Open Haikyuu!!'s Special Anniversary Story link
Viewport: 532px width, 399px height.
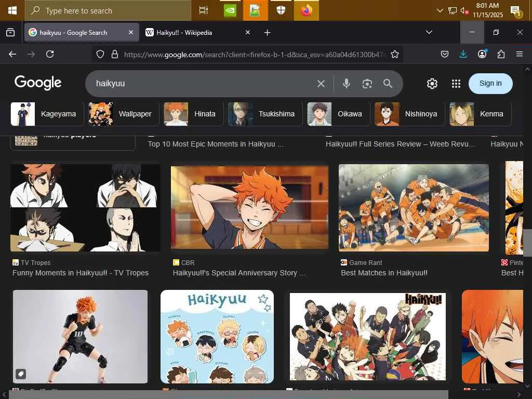[240, 273]
